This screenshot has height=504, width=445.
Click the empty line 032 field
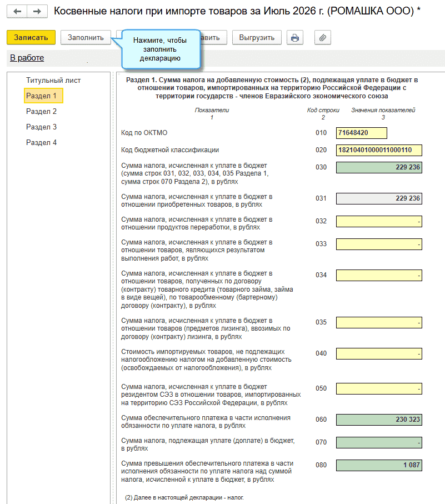pos(379,222)
